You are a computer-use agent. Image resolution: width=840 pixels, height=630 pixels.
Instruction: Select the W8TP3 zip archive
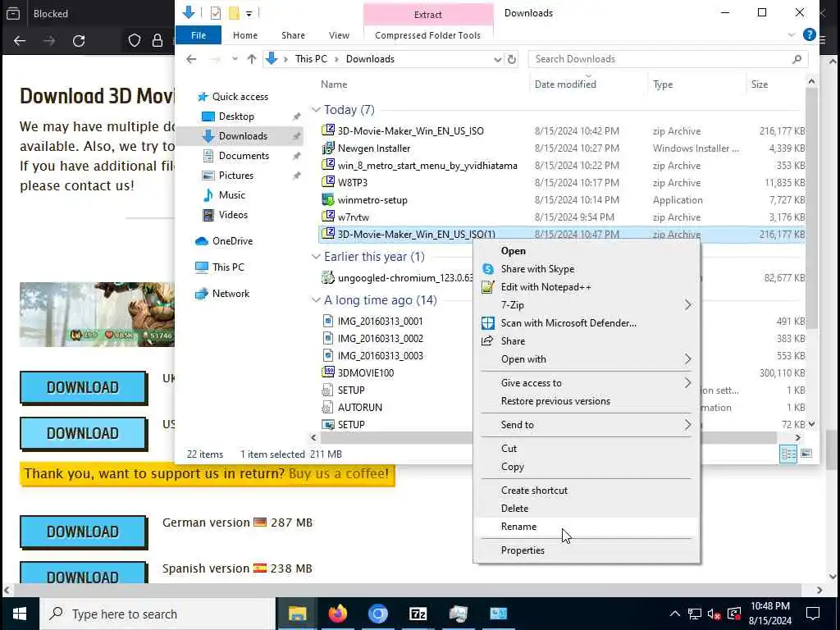pos(352,183)
